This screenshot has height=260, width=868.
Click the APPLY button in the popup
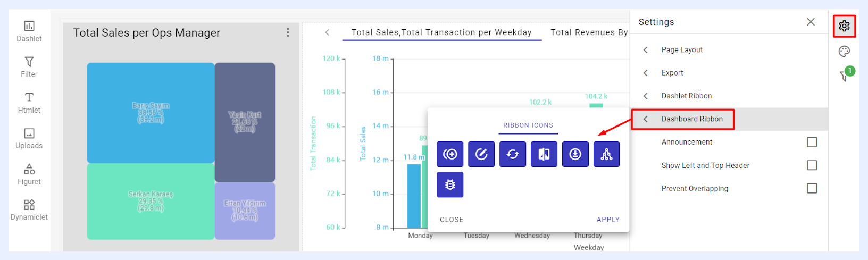(x=608, y=220)
